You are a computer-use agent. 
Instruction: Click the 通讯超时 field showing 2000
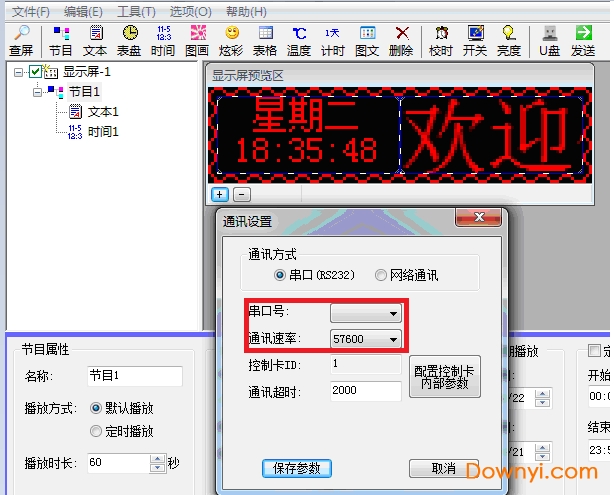coord(366,391)
